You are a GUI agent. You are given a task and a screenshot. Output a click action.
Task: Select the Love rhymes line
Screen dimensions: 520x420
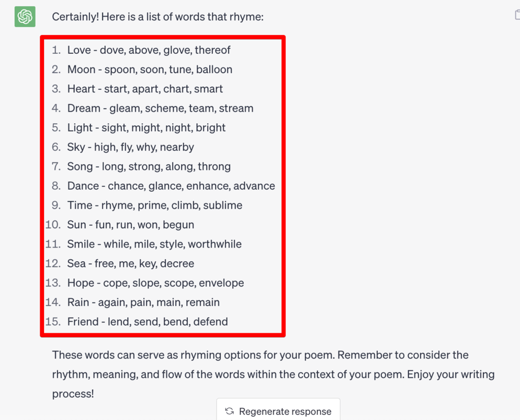click(x=149, y=50)
